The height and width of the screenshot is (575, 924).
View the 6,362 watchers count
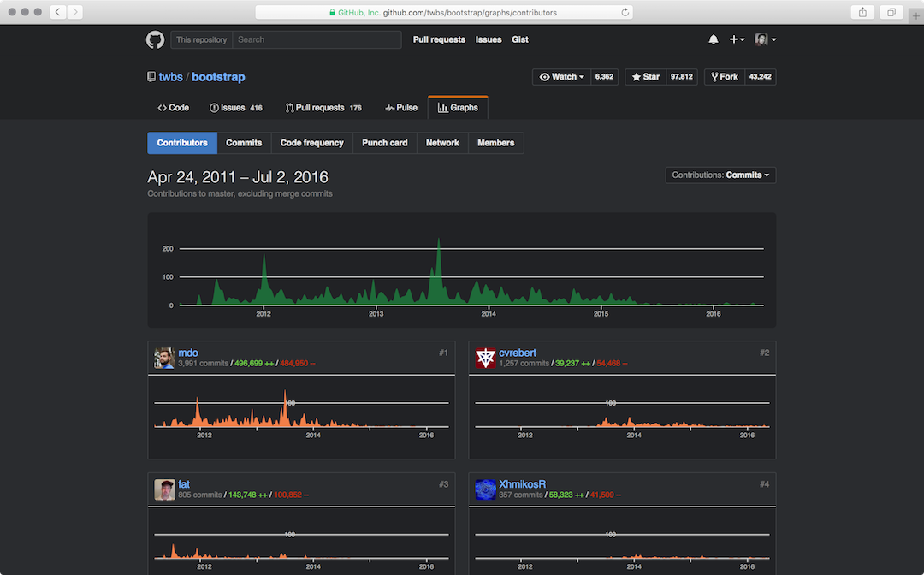pyautogui.click(x=604, y=77)
